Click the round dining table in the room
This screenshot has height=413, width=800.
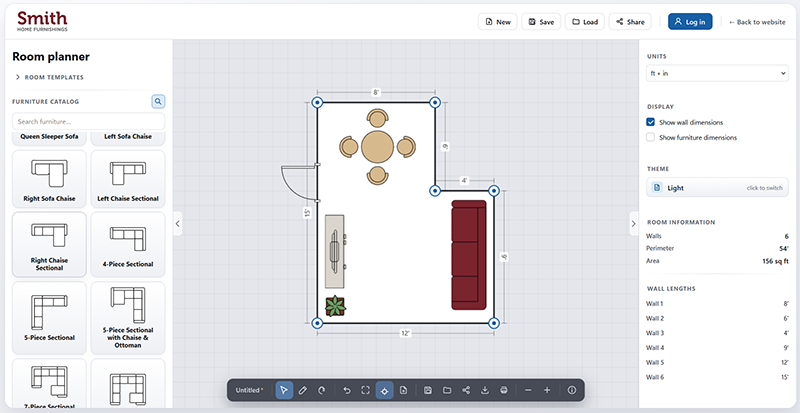(x=377, y=147)
